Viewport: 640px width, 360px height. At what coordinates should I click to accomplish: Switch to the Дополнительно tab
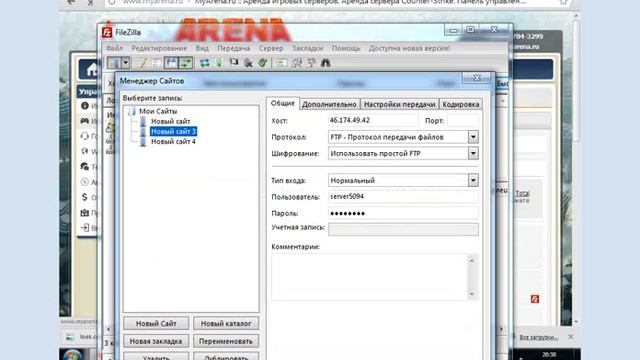329,104
